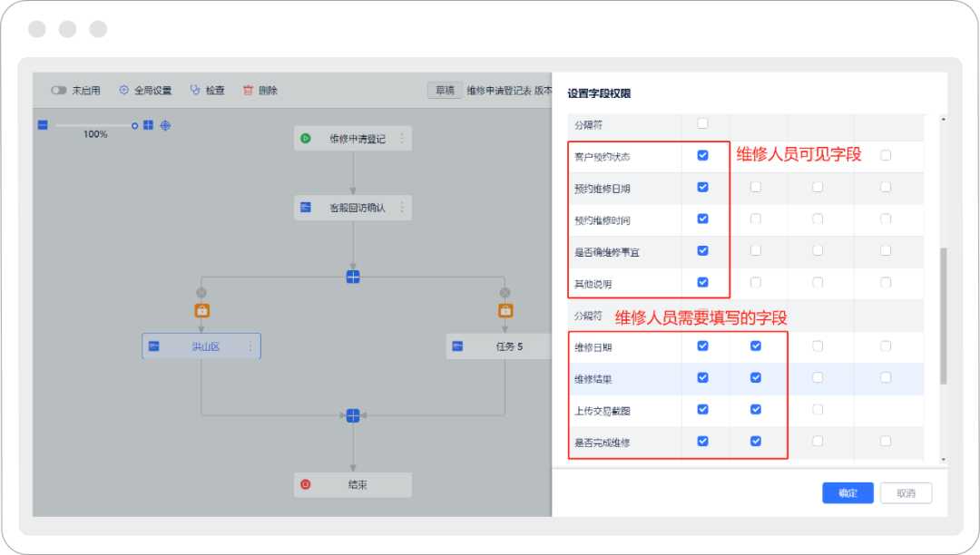The width and height of the screenshot is (980, 555).
Task: Open the 洪山区 node three-dot menu
Action: click(x=250, y=346)
